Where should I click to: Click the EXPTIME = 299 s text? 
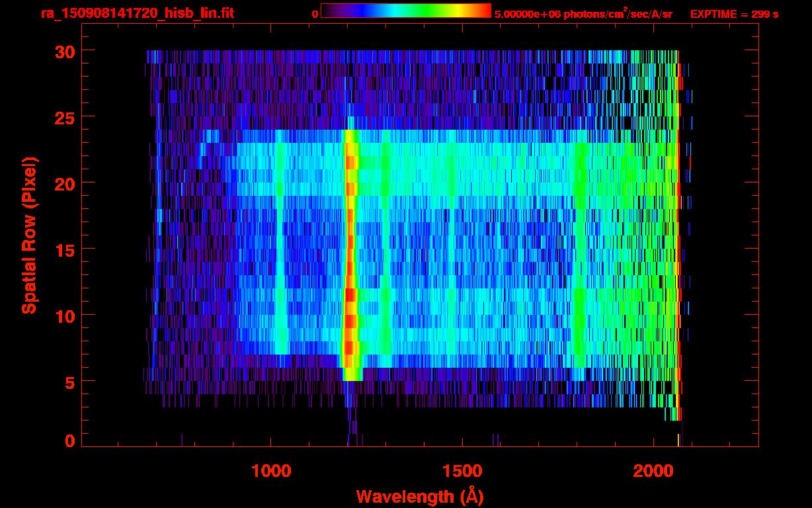(734, 14)
